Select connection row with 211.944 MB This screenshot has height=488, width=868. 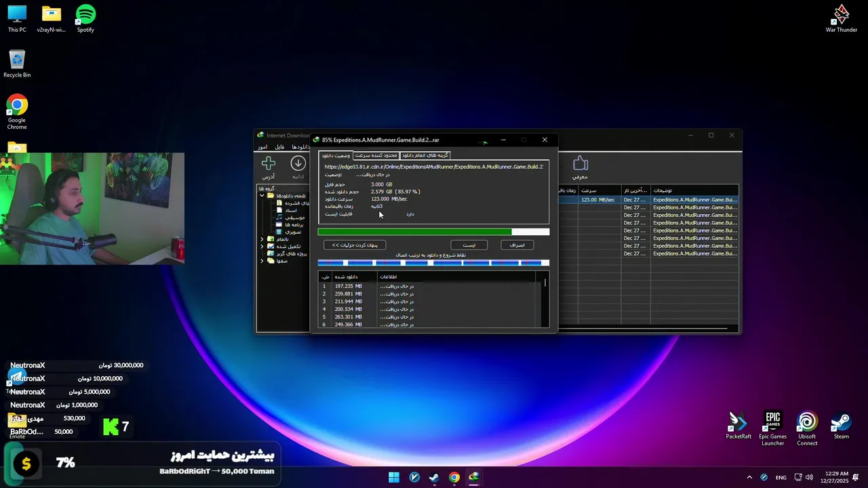[x=427, y=302]
